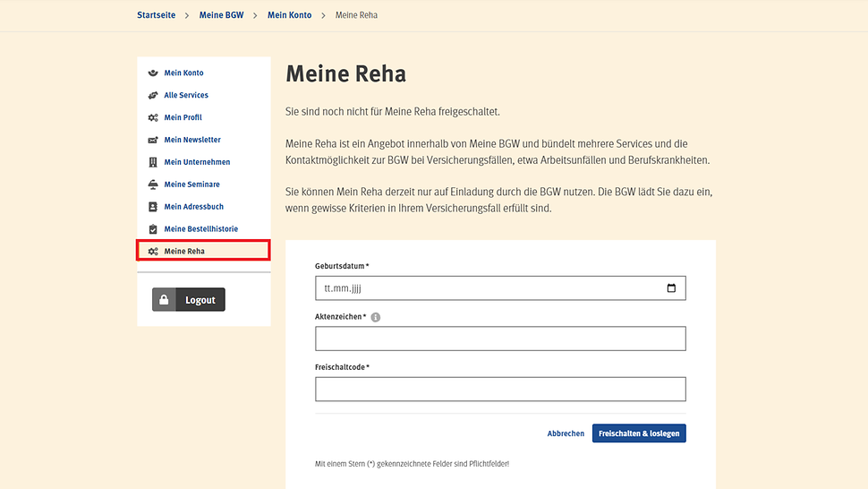Click the 'Freischaltcode*' field label
Viewport: 868px width, 489px height.
pyautogui.click(x=342, y=367)
